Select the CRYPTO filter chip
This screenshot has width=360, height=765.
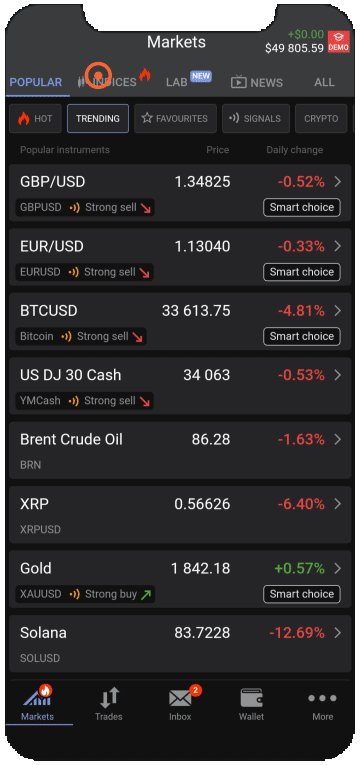[x=321, y=119]
